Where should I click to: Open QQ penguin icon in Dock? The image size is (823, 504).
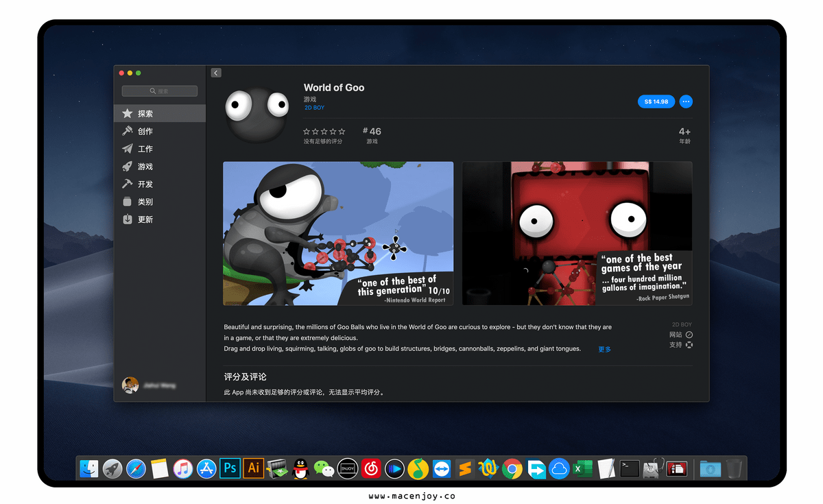(x=300, y=468)
